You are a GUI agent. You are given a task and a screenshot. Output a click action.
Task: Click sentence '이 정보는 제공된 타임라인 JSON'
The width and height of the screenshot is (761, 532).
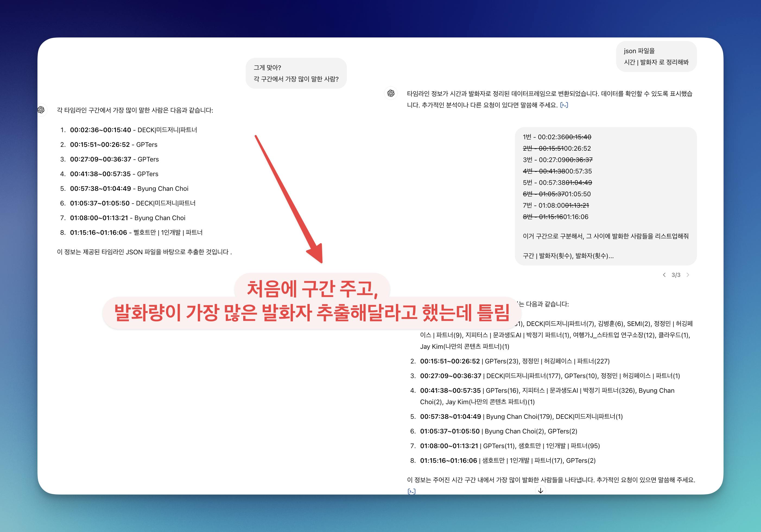[144, 252]
